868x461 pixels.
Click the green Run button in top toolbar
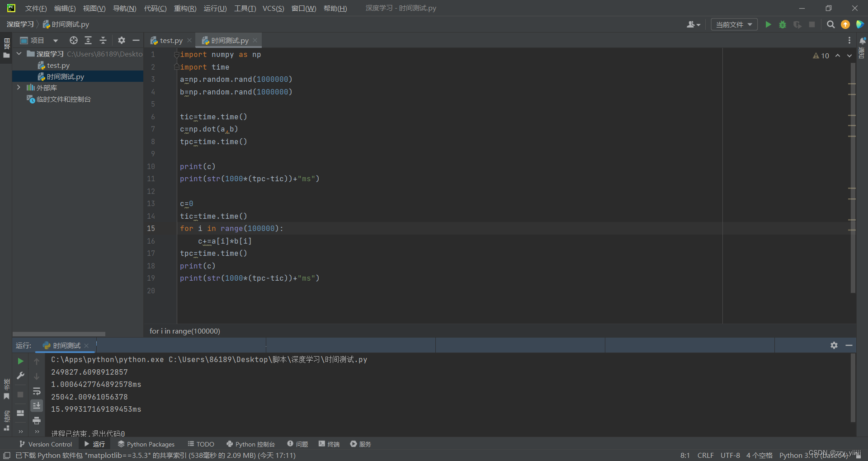point(768,24)
